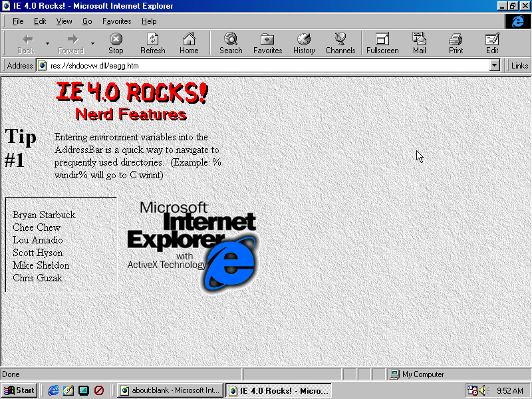
Task: Open the Favorites menu
Action: [x=117, y=21]
